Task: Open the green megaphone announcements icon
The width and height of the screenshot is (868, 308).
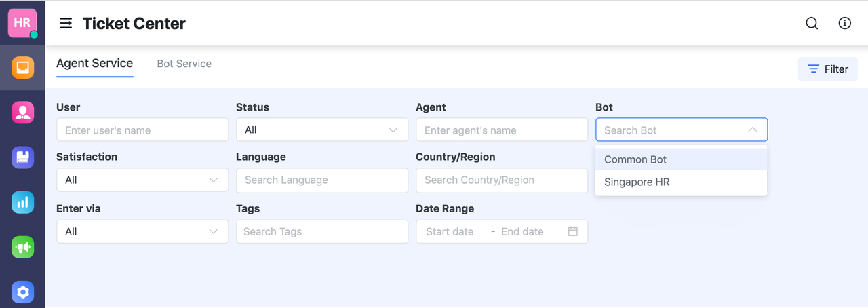Action: pos(22,247)
